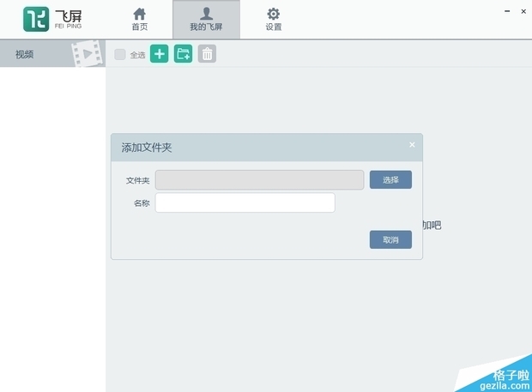
Task: Switch to the 我的飞屏 tab
Action: click(x=206, y=19)
